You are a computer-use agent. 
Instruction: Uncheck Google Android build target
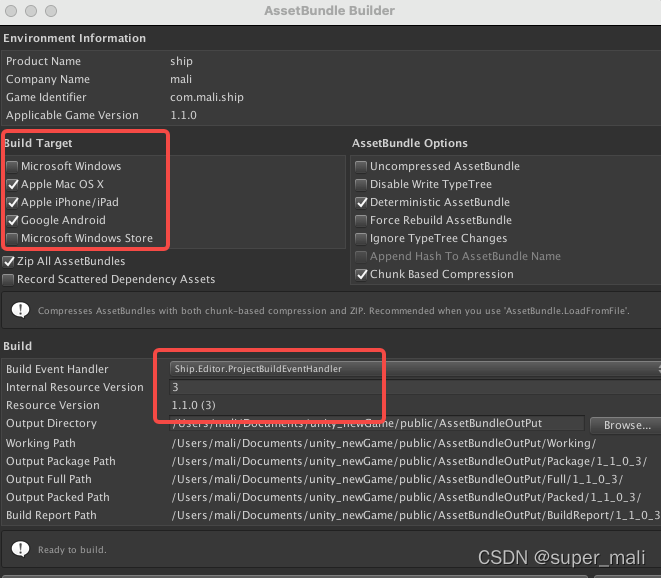12,220
